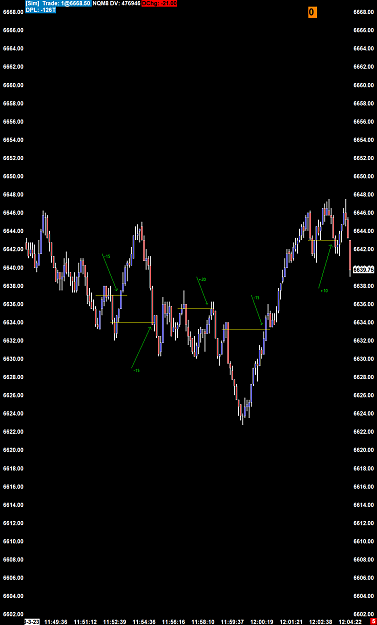Screen dimensions: 377x625
Task: Click 6648.00 on the right price scale
Action: click(x=364, y=195)
